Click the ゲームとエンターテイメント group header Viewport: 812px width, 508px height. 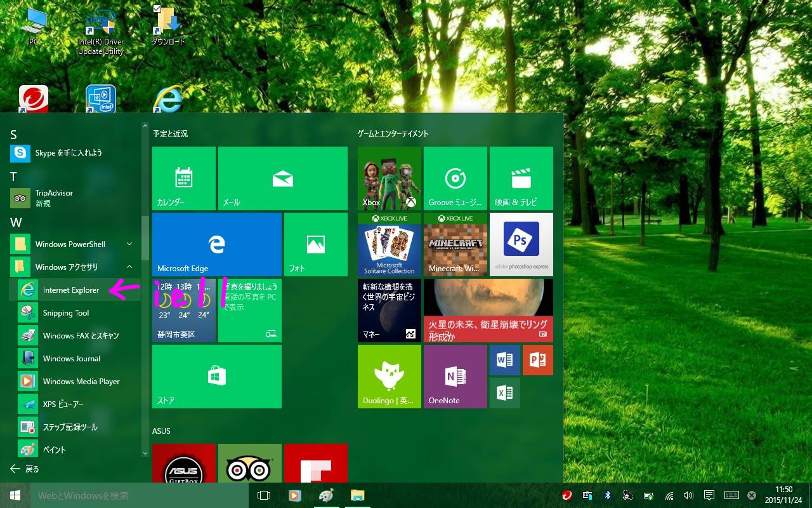393,134
